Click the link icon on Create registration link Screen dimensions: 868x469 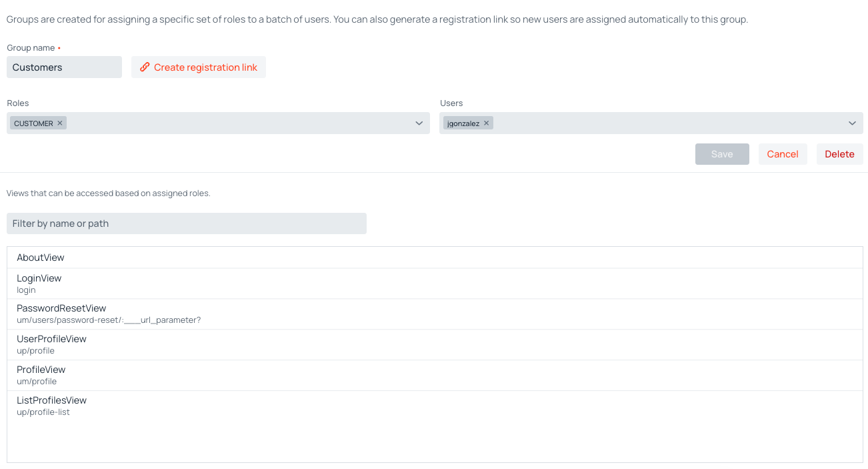[x=145, y=67]
